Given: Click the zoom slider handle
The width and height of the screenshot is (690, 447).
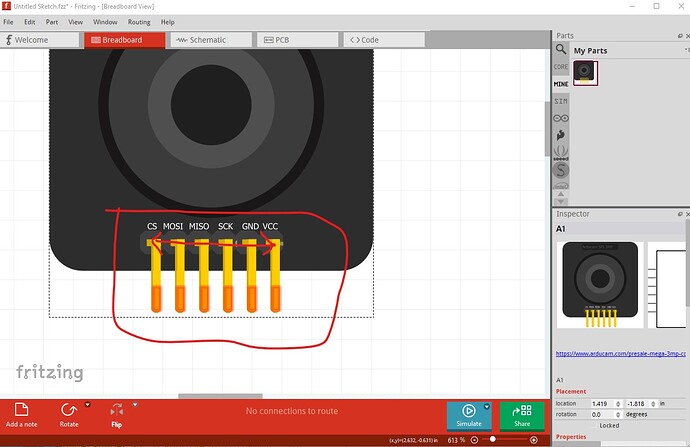Looking at the screenshot, I should (x=493, y=439).
